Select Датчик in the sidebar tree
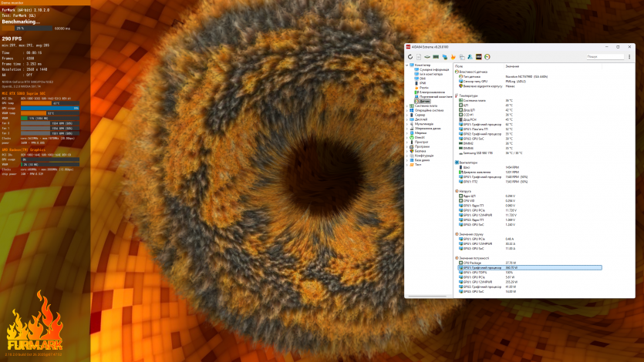This screenshot has width=644, height=362. (422, 101)
